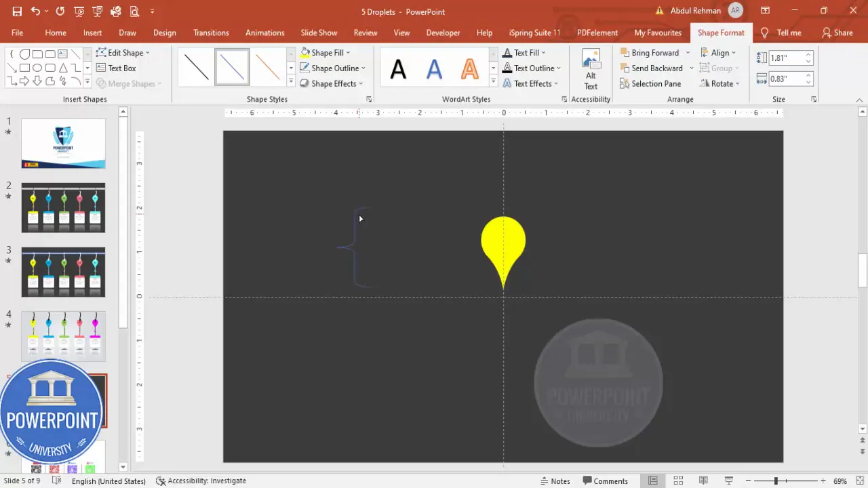Open print preview icon in quick access toolbar
Screen dimensions: 868x488
[x=134, y=12]
